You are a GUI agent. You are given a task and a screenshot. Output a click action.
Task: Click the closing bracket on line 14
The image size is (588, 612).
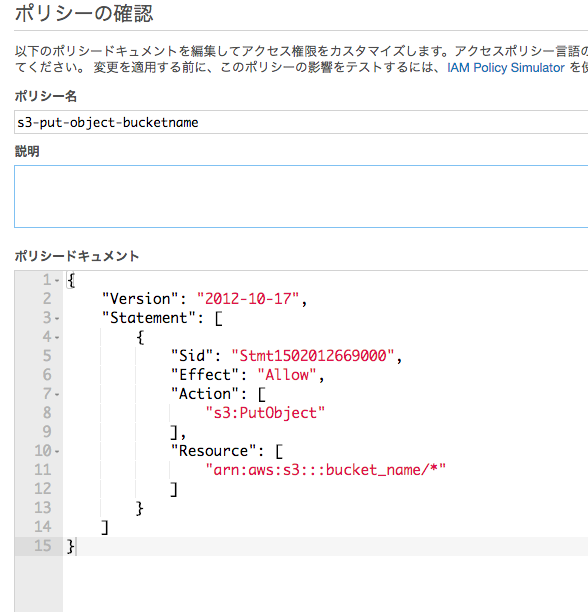105,527
